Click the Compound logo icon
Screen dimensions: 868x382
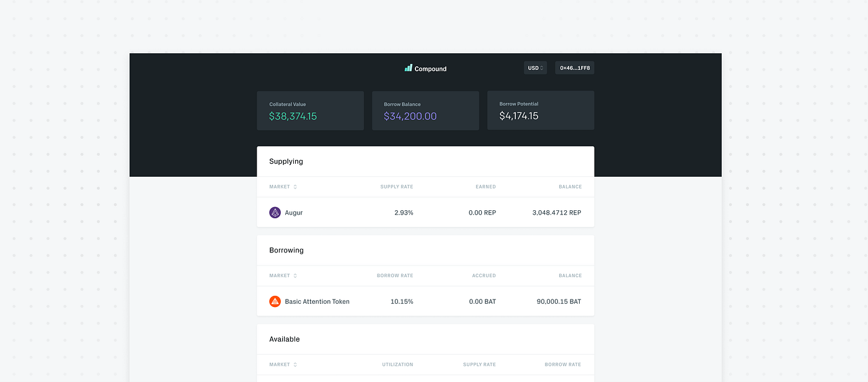click(x=408, y=68)
